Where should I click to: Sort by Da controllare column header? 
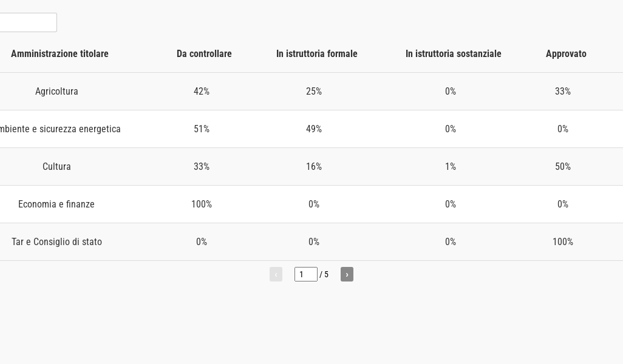204,54
